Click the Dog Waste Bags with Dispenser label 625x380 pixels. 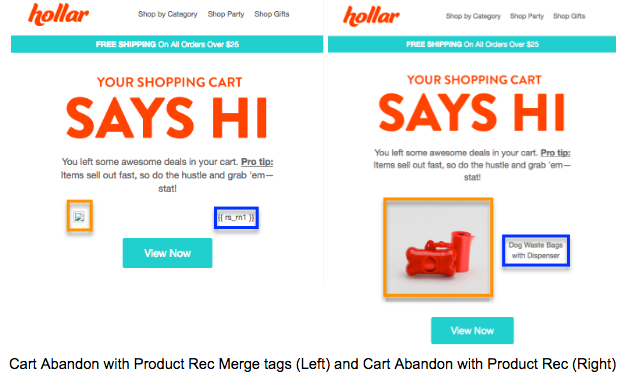pyautogui.click(x=536, y=250)
